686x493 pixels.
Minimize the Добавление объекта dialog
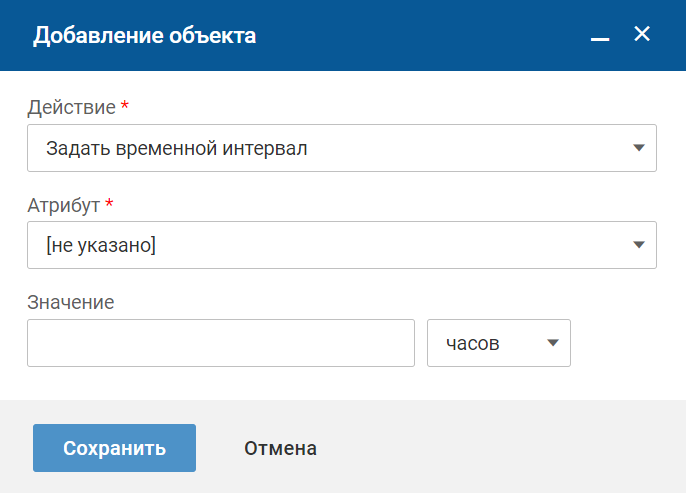(600, 37)
